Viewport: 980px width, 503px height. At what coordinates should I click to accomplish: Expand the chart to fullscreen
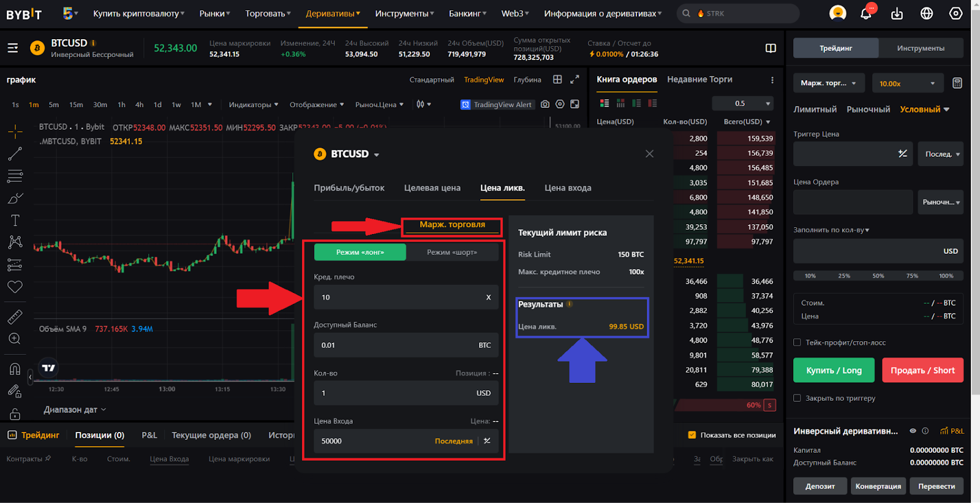click(575, 80)
